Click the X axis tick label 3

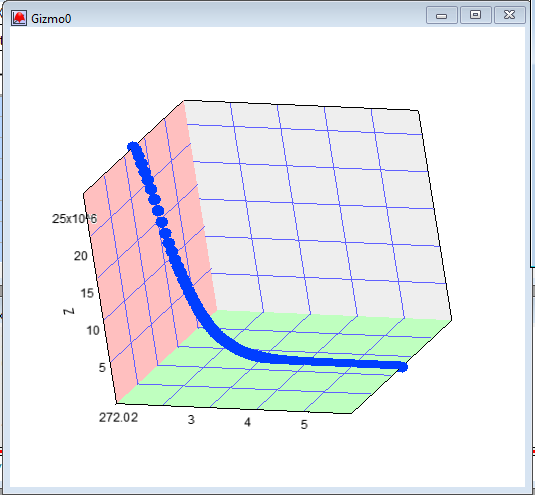click(x=191, y=420)
